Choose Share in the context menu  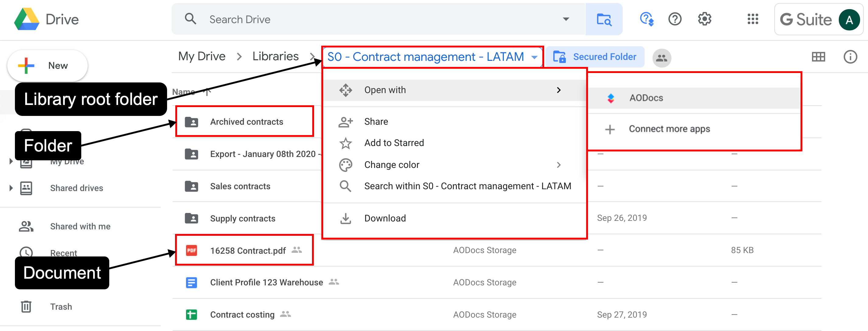(376, 121)
